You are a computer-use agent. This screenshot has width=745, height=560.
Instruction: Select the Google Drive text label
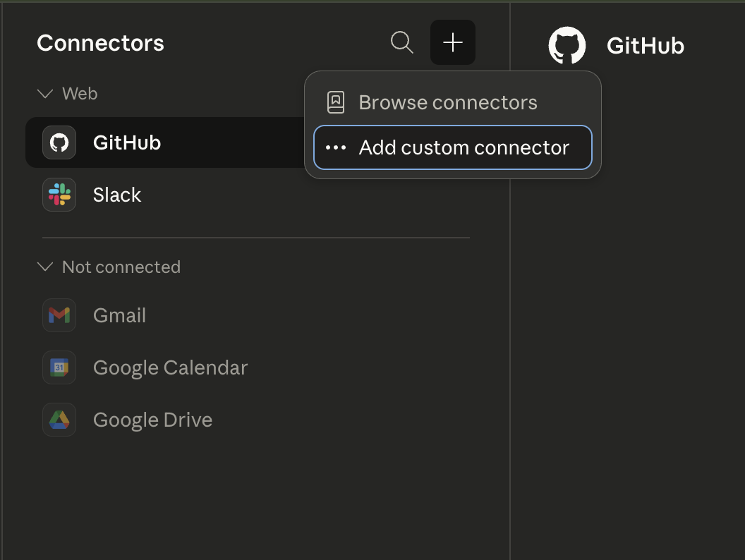pos(152,420)
